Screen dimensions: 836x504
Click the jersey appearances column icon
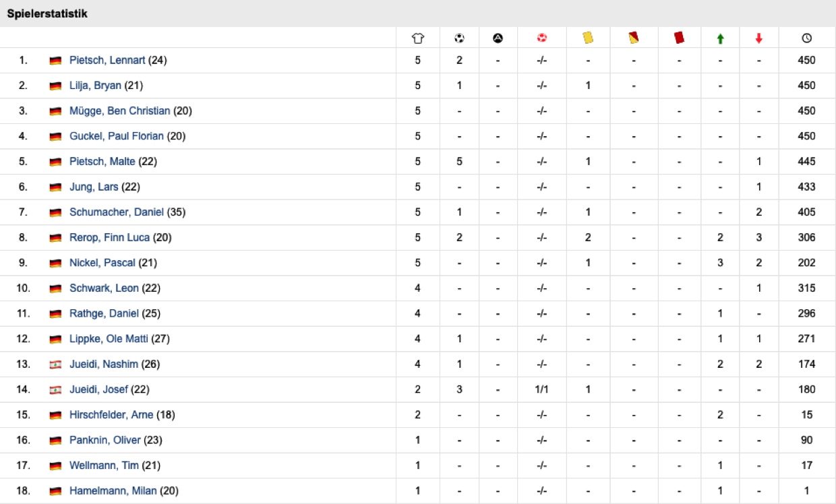pos(417,38)
